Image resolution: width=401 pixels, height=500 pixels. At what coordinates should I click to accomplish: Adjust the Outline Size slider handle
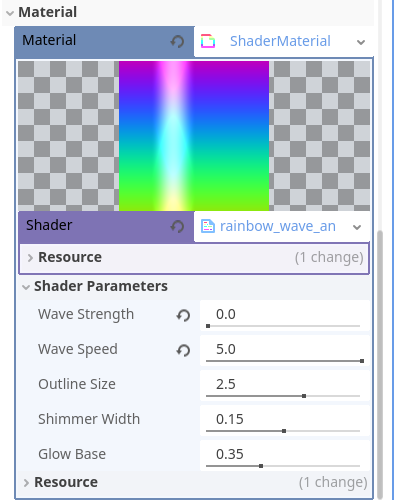click(304, 396)
